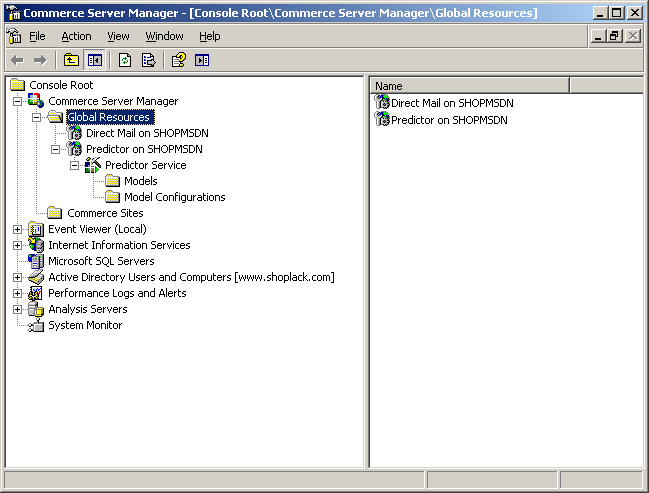Click the Back arrow toolbar button

17,60
